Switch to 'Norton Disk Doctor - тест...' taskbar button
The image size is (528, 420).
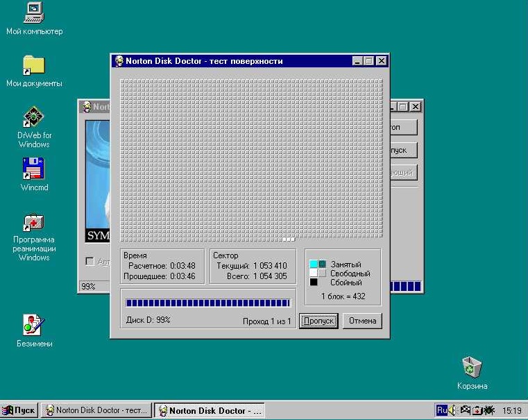tap(96, 410)
